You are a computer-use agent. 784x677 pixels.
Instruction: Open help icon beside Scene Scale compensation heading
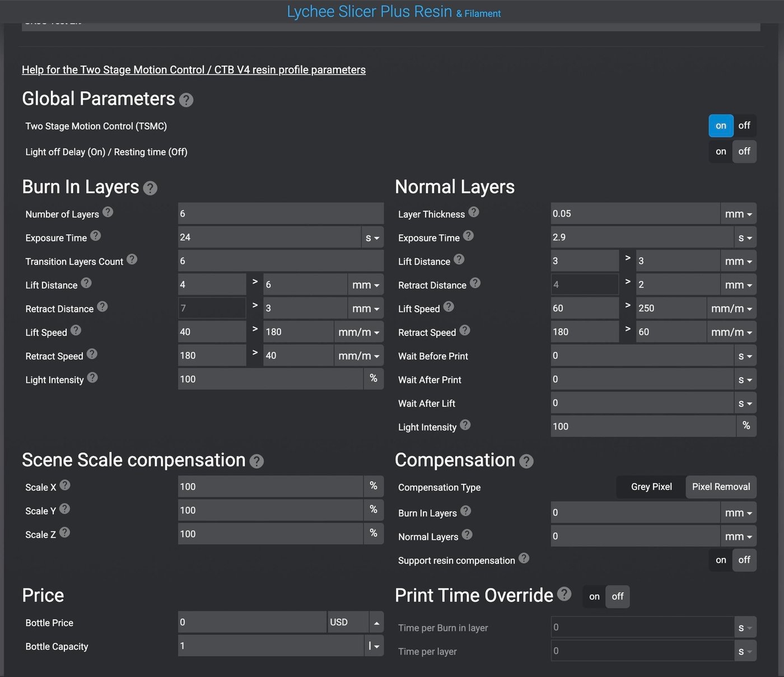256,461
